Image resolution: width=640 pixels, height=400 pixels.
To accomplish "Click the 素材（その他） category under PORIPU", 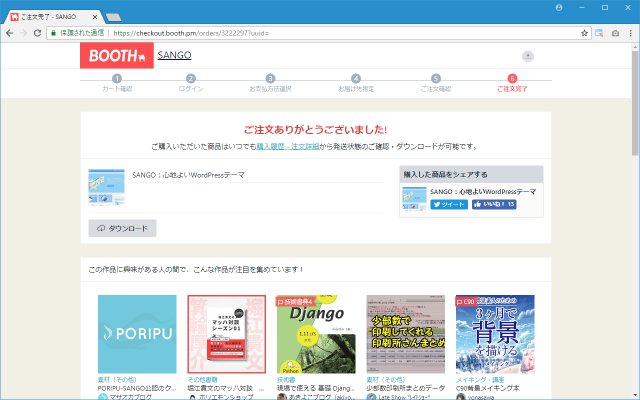I will (117, 380).
